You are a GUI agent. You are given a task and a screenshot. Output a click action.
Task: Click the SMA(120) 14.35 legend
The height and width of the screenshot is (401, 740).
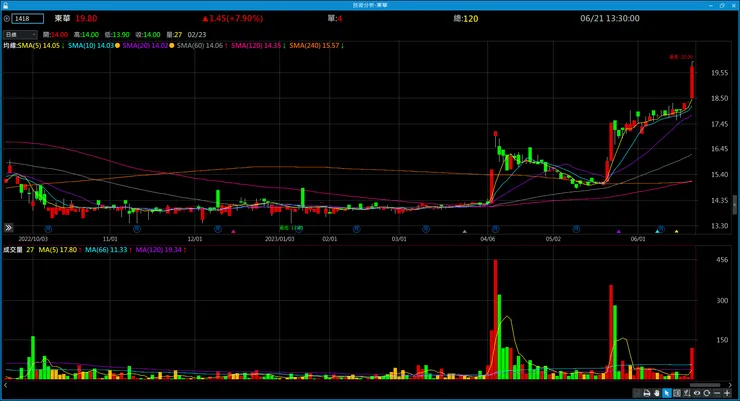[x=258, y=46]
